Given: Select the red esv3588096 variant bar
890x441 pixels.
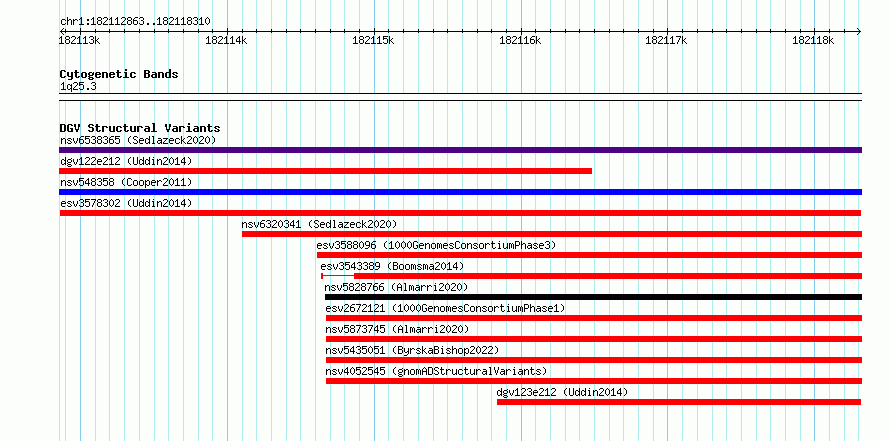Looking at the screenshot, I should click(x=589, y=255).
